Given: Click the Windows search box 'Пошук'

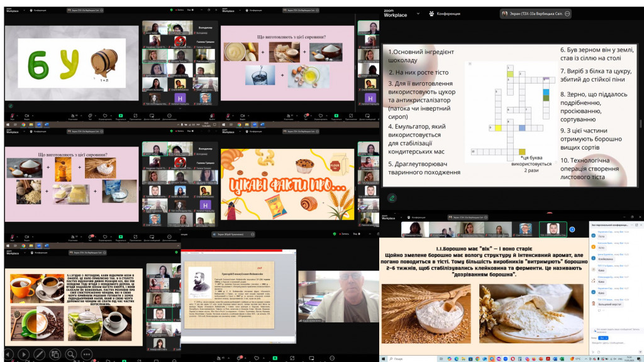Looking at the screenshot, I should [x=403, y=358].
